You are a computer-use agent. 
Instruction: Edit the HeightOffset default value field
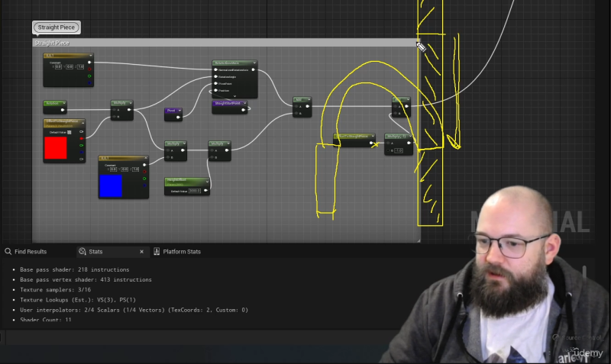click(196, 190)
